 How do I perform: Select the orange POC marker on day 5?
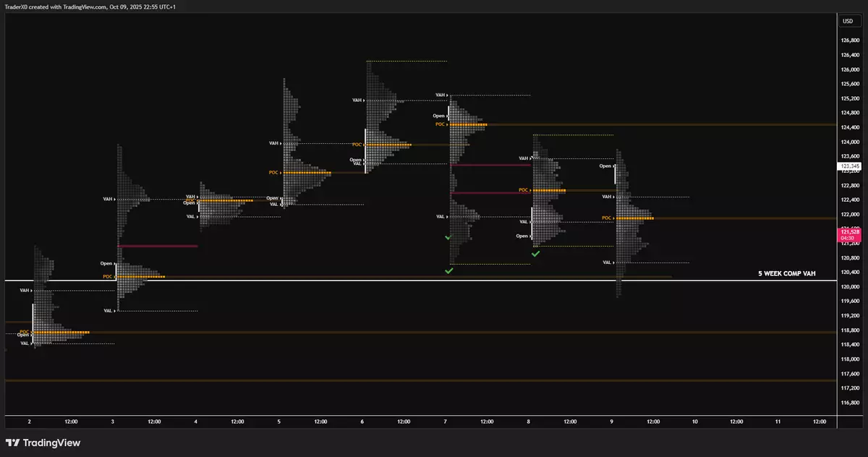pos(274,173)
